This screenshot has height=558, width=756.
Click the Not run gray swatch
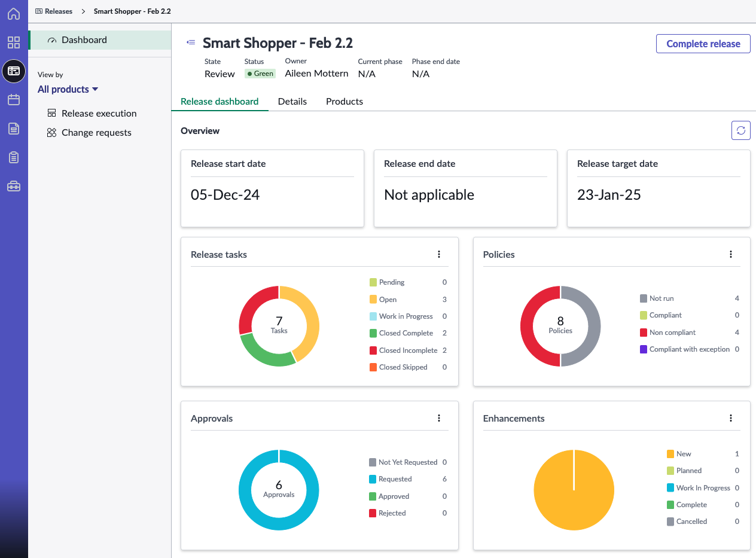(644, 298)
